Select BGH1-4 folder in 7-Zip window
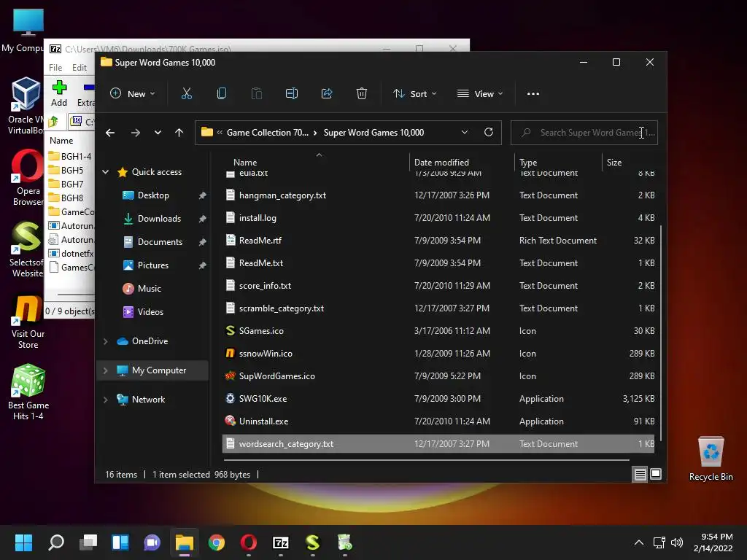 [71, 156]
